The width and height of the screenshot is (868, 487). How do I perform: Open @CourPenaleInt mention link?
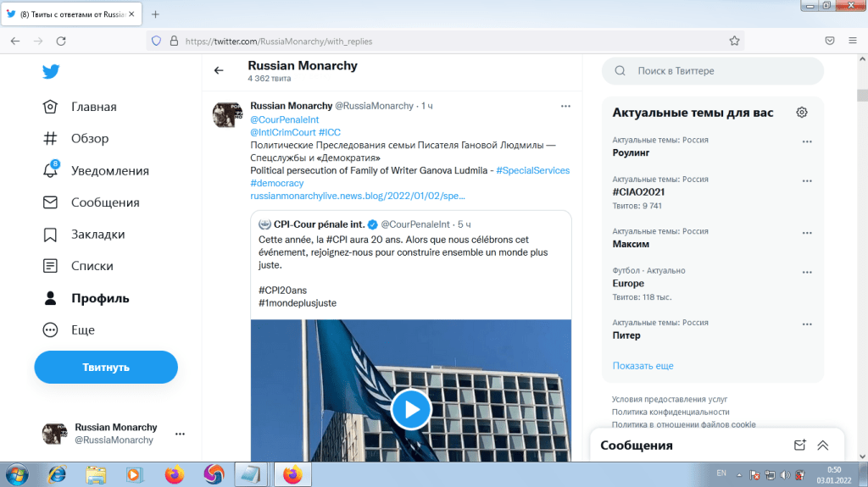click(x=285, y=119)
